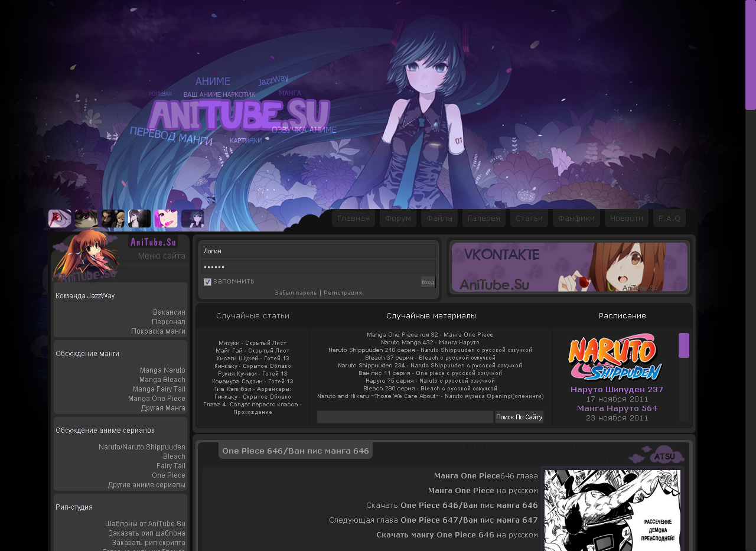Open the Заказать рип шаблона link
The width and height of the screenshot is (756, 551).
pyautogui.click(x=146, y=533)
